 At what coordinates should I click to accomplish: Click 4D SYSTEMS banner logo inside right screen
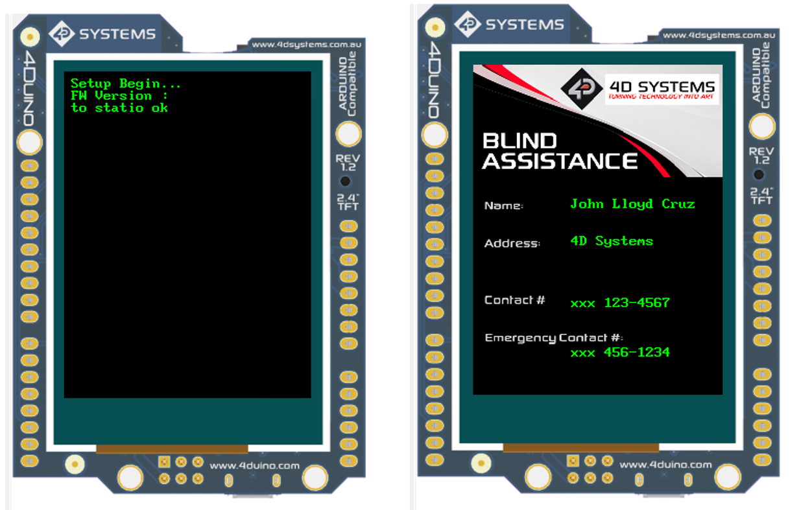click(639, 89)
